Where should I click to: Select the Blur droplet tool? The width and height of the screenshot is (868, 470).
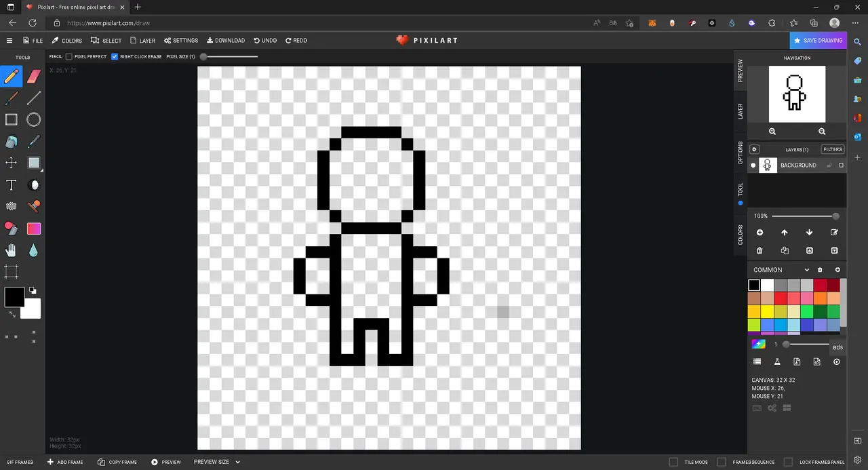pyautogui.click(x=34, y=250)
